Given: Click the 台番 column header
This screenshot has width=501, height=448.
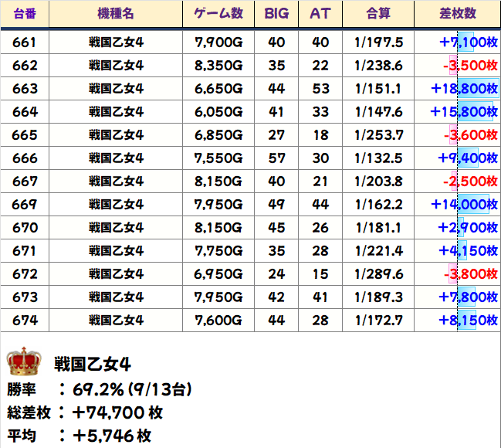Looking at the screenshot, I should click(x=25, y=14).
